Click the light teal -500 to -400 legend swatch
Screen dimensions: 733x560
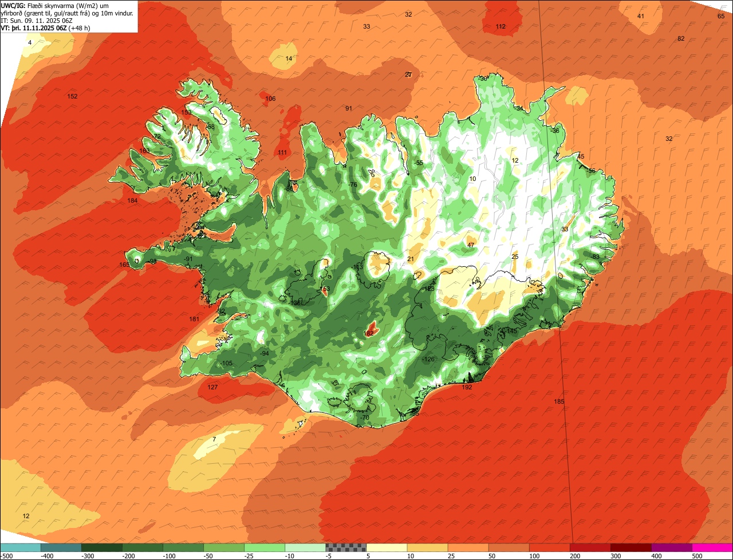[21, 547]
